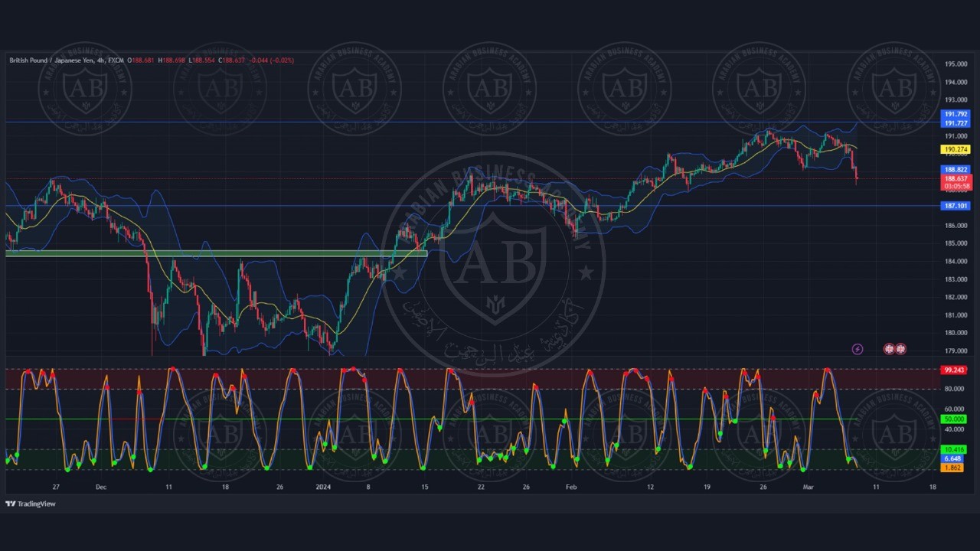Click the 80.000 oscillator axis value
The width and height of the screenshot is (980, 551).
click(953, 389)
